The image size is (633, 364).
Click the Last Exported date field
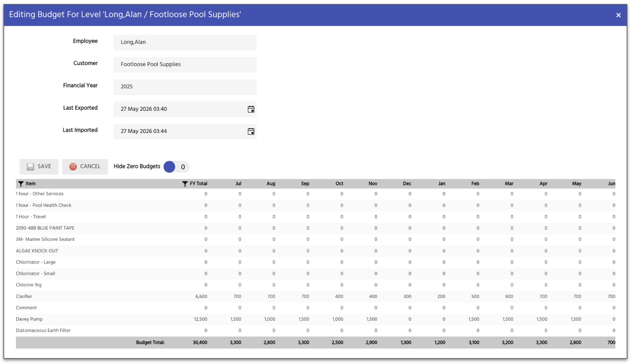click(x=185, y=109)
